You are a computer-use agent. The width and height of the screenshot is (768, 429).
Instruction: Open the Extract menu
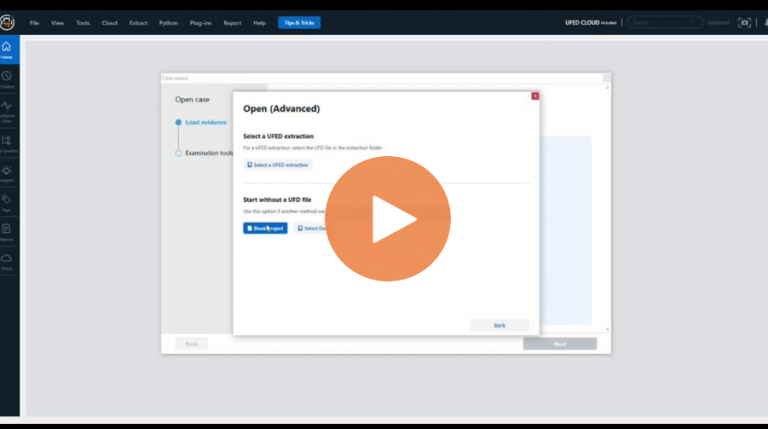click(138, 23)
